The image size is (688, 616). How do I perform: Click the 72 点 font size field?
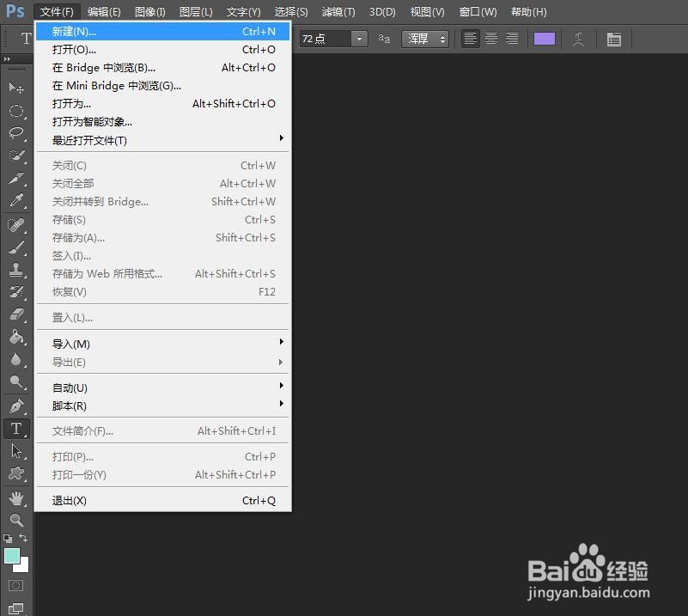click(x=326, y=39)
